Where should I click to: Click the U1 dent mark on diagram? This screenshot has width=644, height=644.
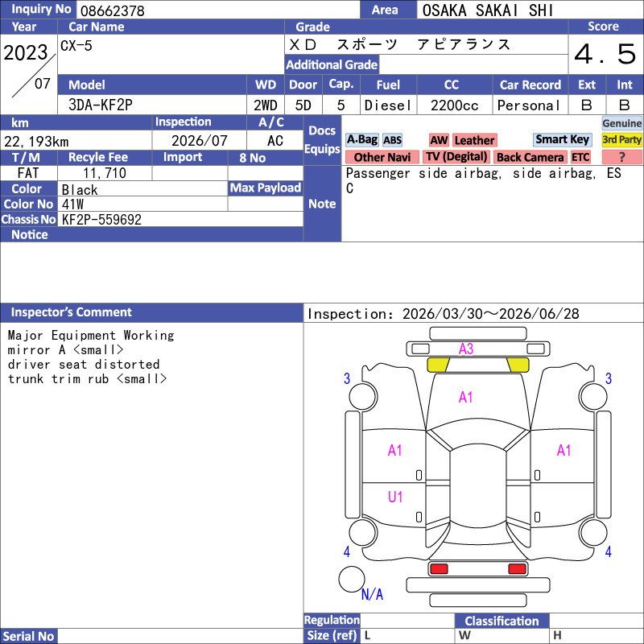click(x=395, y=497)
